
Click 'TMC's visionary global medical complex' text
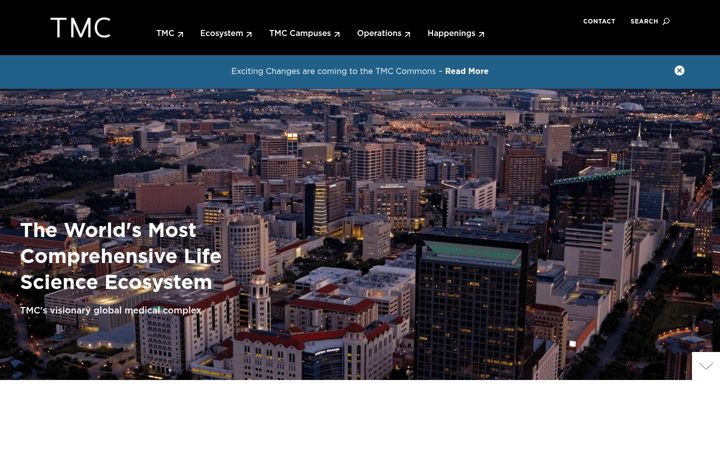point(111,310)
